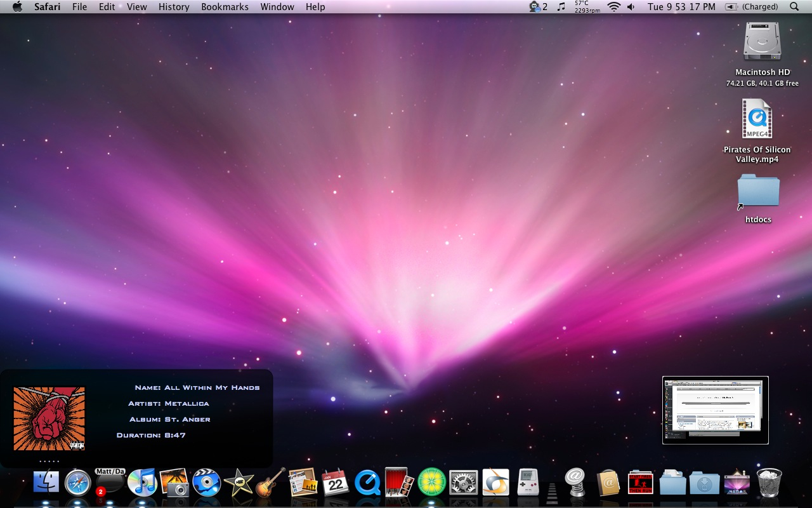This screenshot has width=812, height=508.
Task: Click song name All Within My Hands
Action: pyautogui.click(x=212, y=387)
